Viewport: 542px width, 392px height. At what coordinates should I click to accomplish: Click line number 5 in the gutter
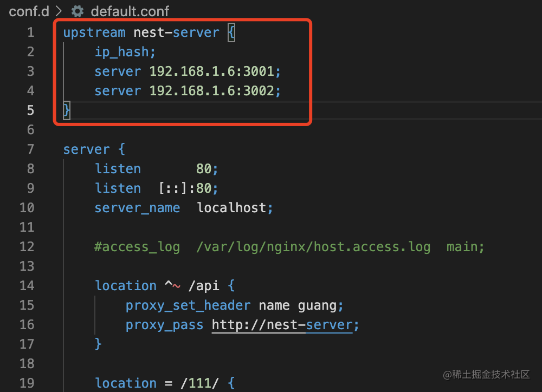31,110
